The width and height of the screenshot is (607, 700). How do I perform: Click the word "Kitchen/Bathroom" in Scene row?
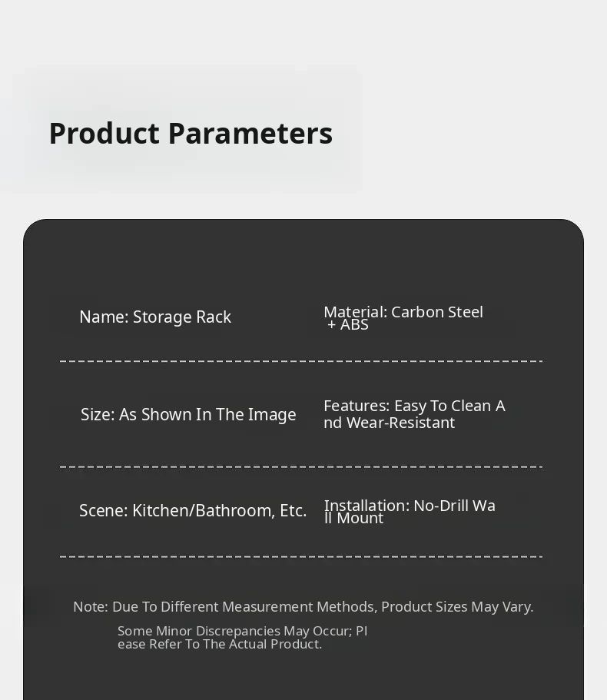[x=204, y=511]
